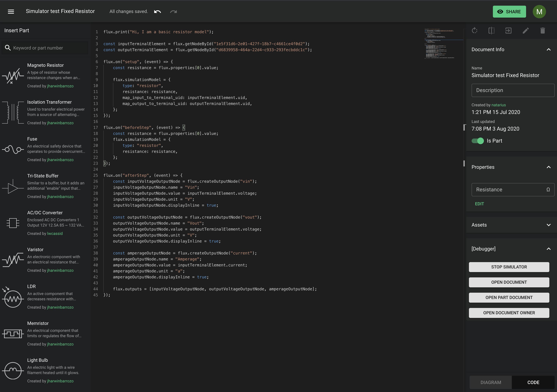Switch to the CODE tab

point(533,382)
